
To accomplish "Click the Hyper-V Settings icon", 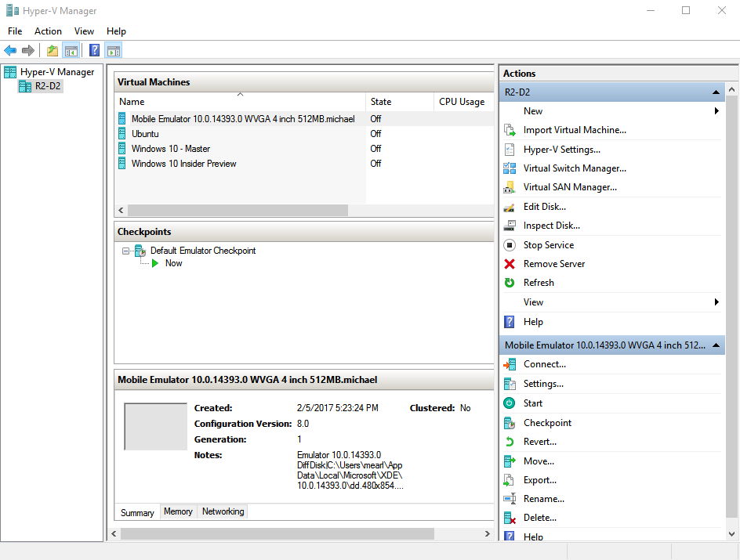I will (510, 150).
